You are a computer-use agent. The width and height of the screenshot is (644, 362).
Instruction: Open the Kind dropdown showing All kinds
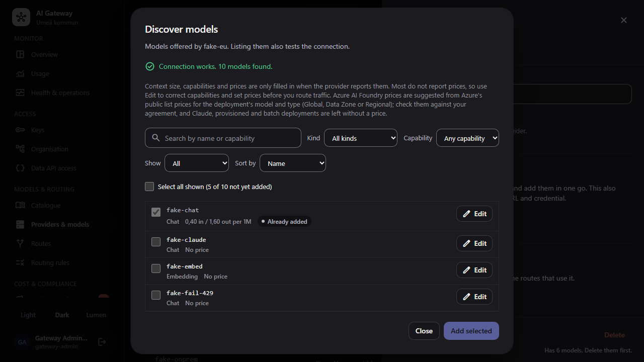point(361,138)
